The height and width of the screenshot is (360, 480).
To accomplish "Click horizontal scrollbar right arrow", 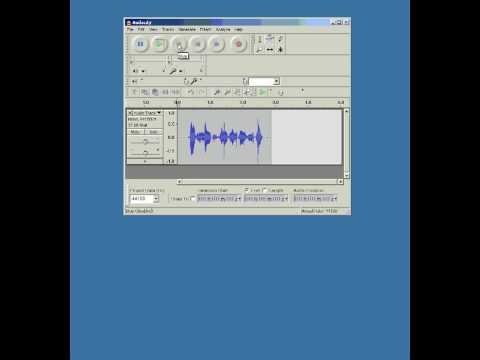I will click(x=340, y=182).
